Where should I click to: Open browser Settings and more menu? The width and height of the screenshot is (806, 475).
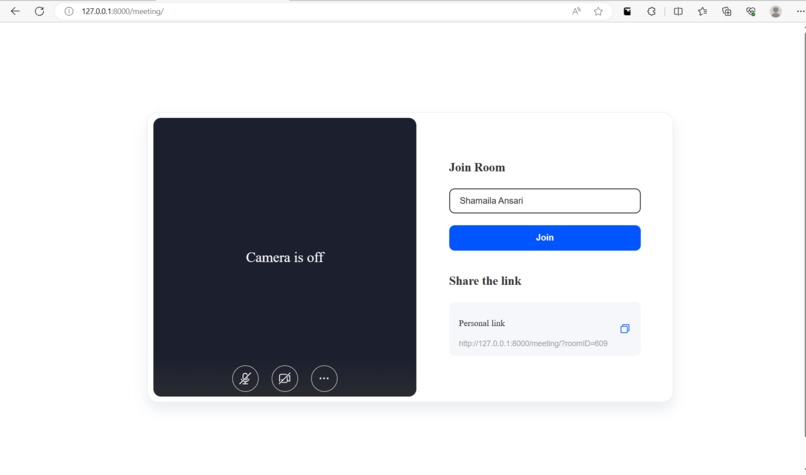coord(800,11)
